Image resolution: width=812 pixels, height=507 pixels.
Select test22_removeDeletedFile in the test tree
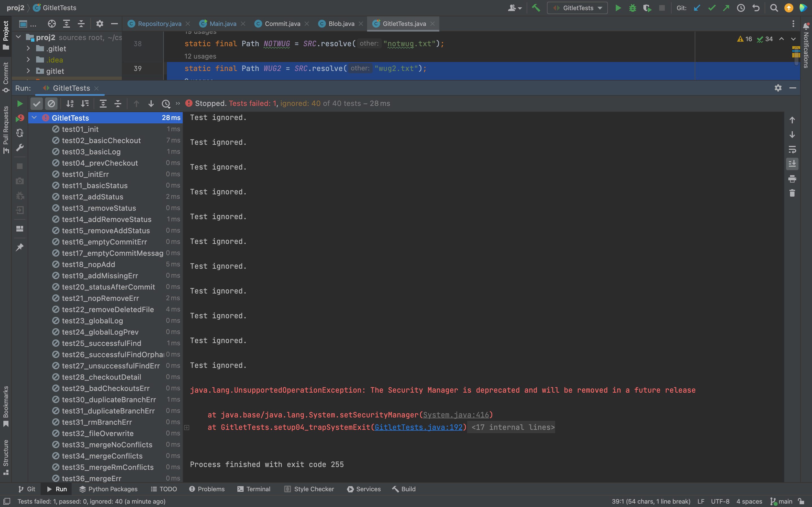[x=108, y=310]
